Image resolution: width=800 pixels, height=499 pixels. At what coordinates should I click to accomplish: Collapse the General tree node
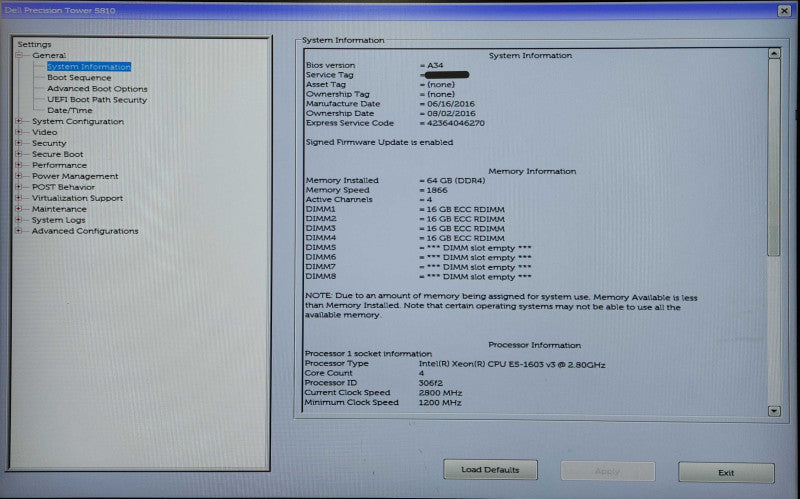point(19,55)
